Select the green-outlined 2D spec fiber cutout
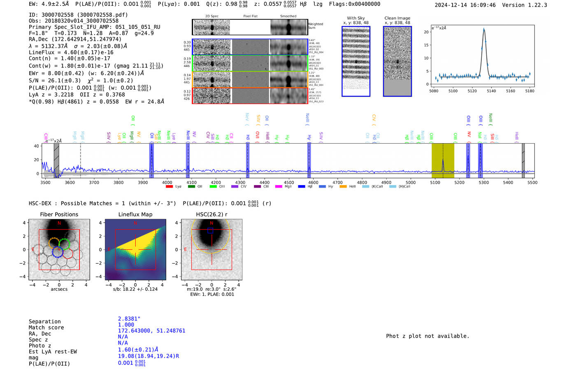 coord(250,63)
